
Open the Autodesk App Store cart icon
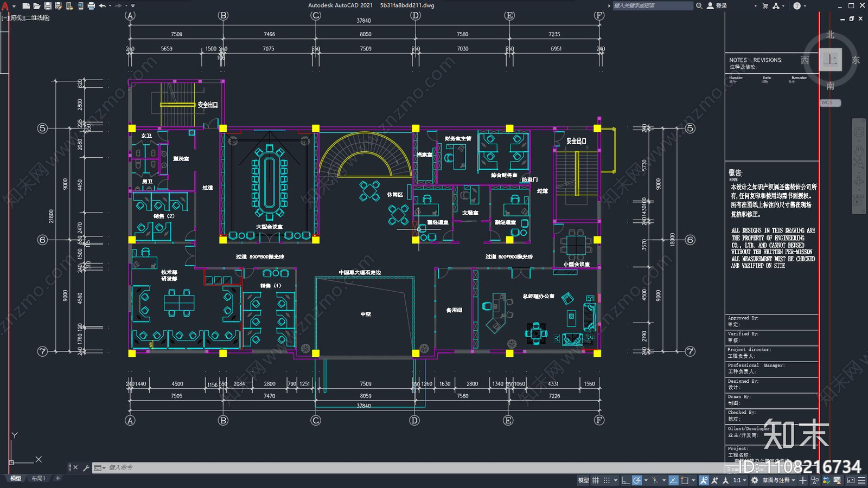click(765, 6)
